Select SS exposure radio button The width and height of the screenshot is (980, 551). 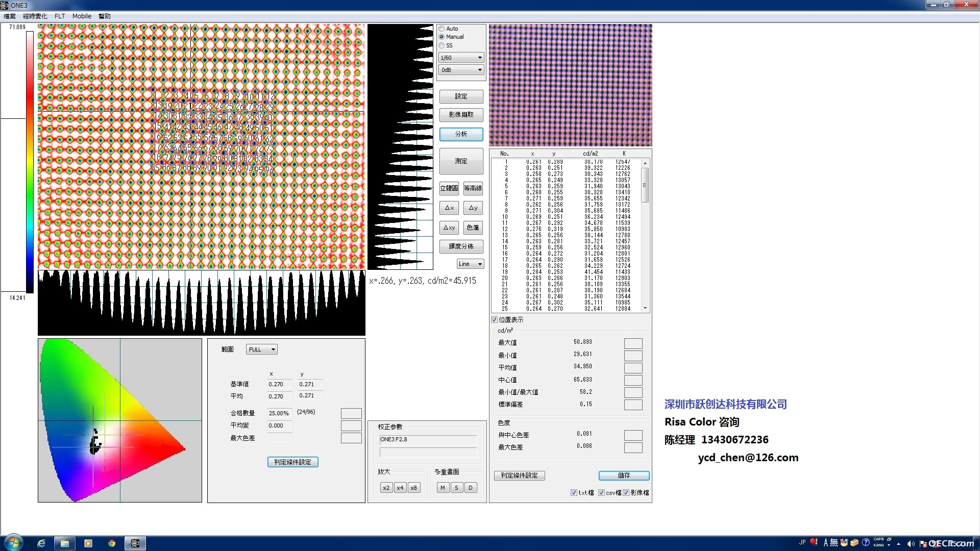point(442,45)
